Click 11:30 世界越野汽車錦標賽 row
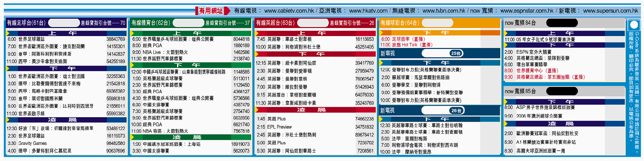Image resolution: width=644 pixels, height=161 pixels. click(x=190, y=59)
